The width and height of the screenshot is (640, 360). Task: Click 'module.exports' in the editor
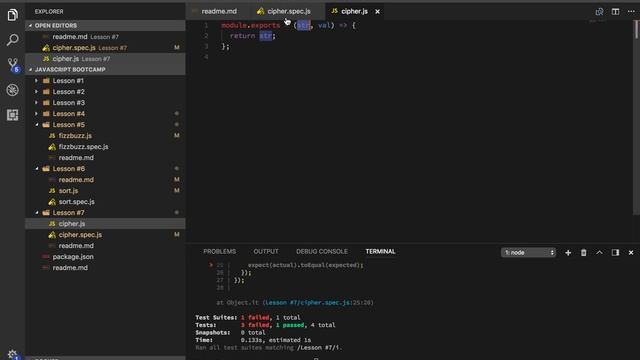tap(251, 25)
